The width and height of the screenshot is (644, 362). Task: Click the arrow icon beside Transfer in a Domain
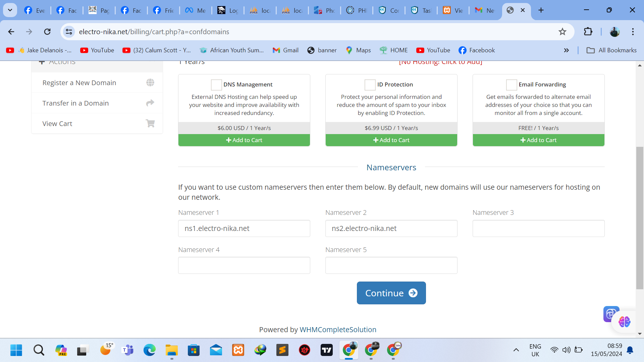pyautogui.click(x=150, y=103)
